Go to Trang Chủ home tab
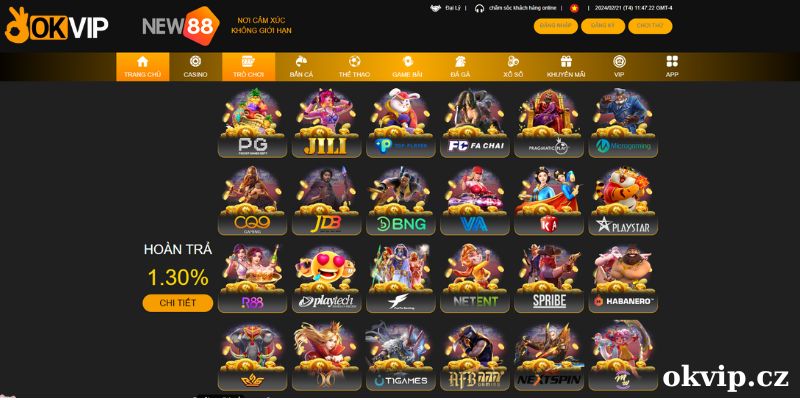Screen dimensions: 800x400 pyautogui.click(x=142, y=67)
